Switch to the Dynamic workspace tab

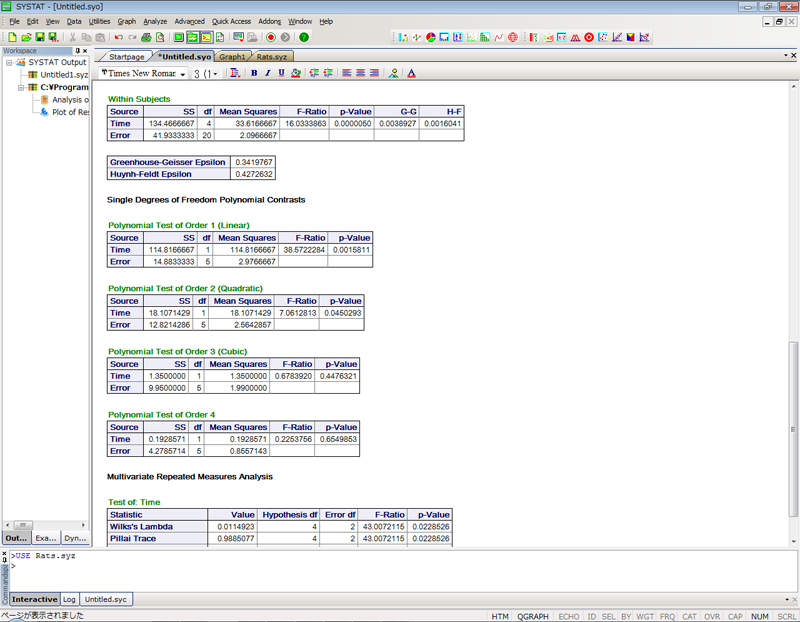point(75,538)
